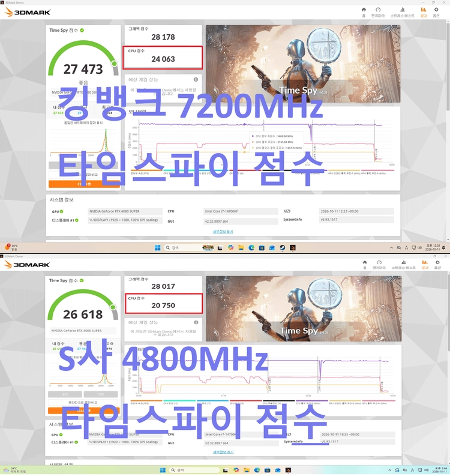This screenshot has width=450, height=476.
Task: Click Time Spy total score 27 473
Action: pyautogui.click(x=83, y=69)
